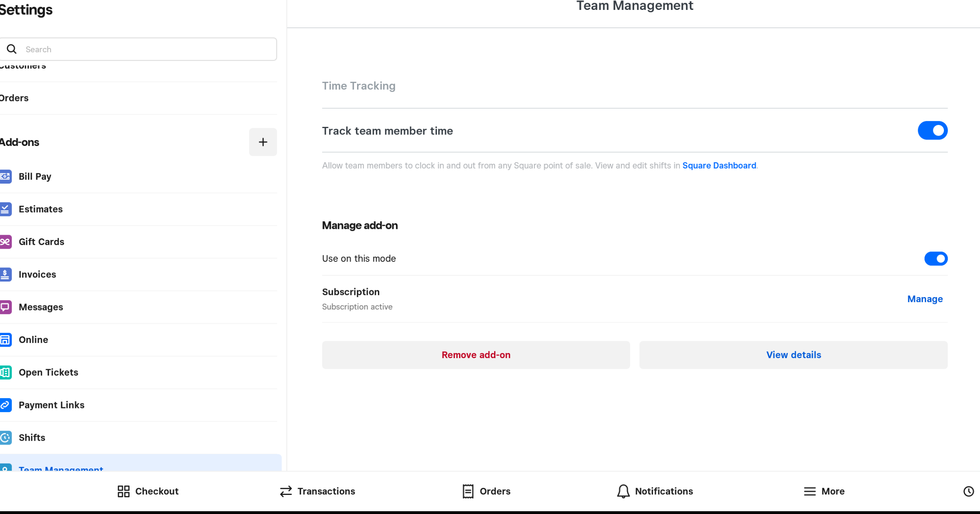The image size is (980, 514).
Task: Click the Messages speech bubble icon
Action: [6, 307]
